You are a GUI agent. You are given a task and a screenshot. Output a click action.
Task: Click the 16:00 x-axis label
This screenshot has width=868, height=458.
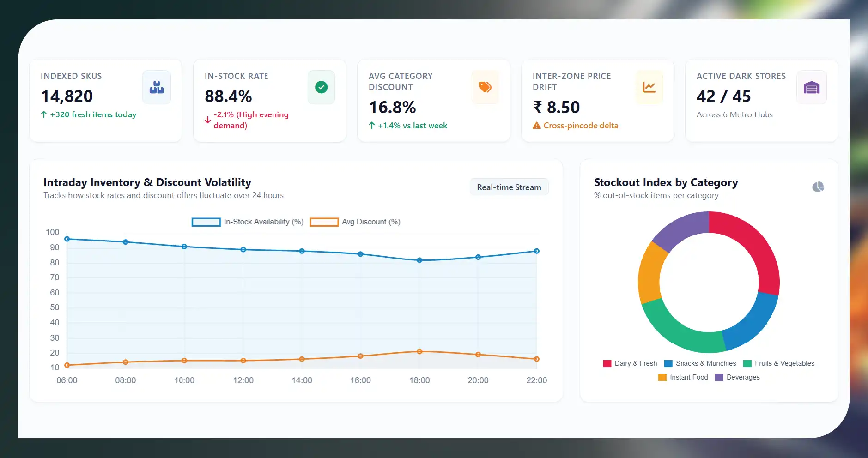pos(360,380)
